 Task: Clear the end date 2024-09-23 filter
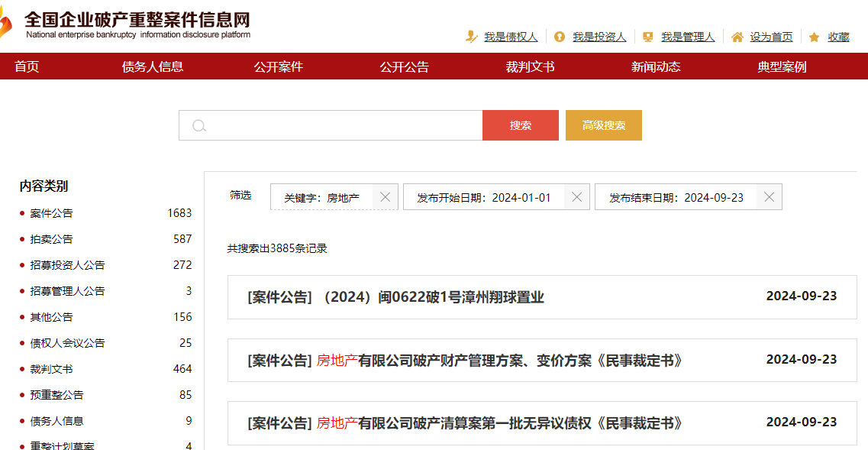coord(769,197)
